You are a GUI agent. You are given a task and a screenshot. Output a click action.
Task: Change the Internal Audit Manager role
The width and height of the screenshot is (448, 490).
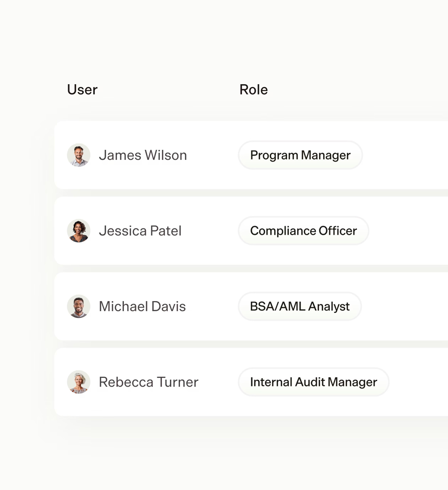click(313, 382)
